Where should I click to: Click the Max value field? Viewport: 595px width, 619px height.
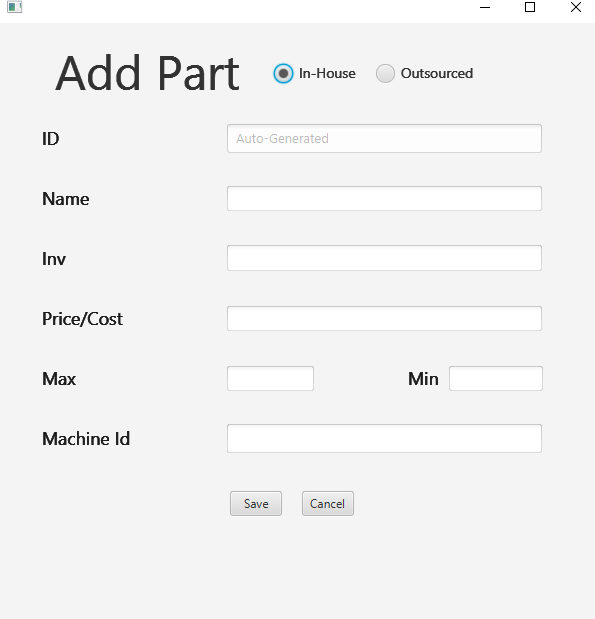pos(270,379)
